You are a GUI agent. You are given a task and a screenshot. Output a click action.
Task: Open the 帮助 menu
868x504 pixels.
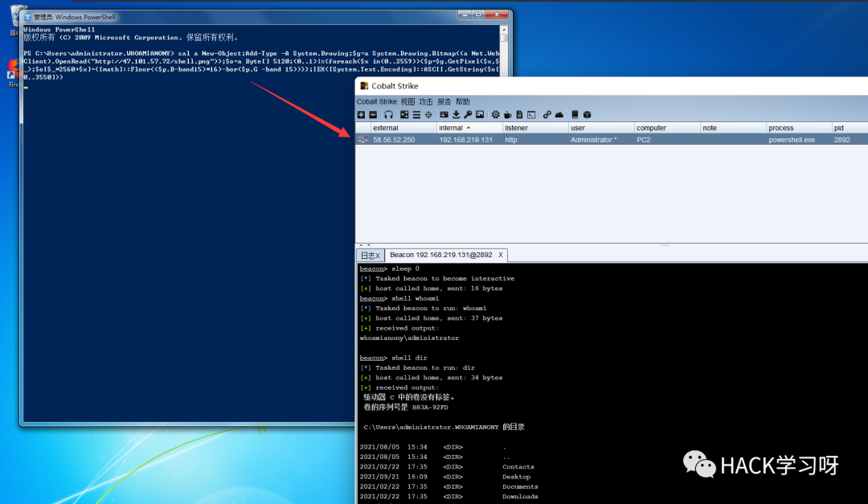(463, 102)
